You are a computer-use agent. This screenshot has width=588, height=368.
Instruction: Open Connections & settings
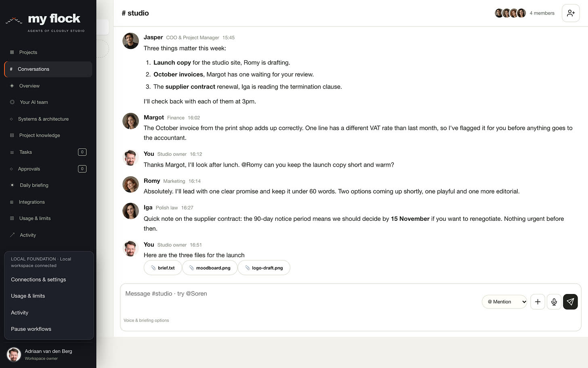[x=38, y=279]
